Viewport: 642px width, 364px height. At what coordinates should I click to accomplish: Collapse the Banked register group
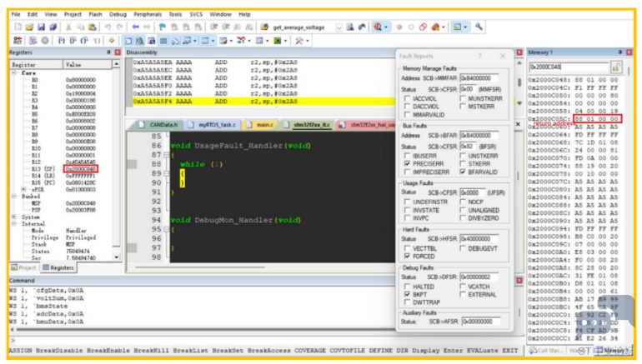[x=14, y=197]
